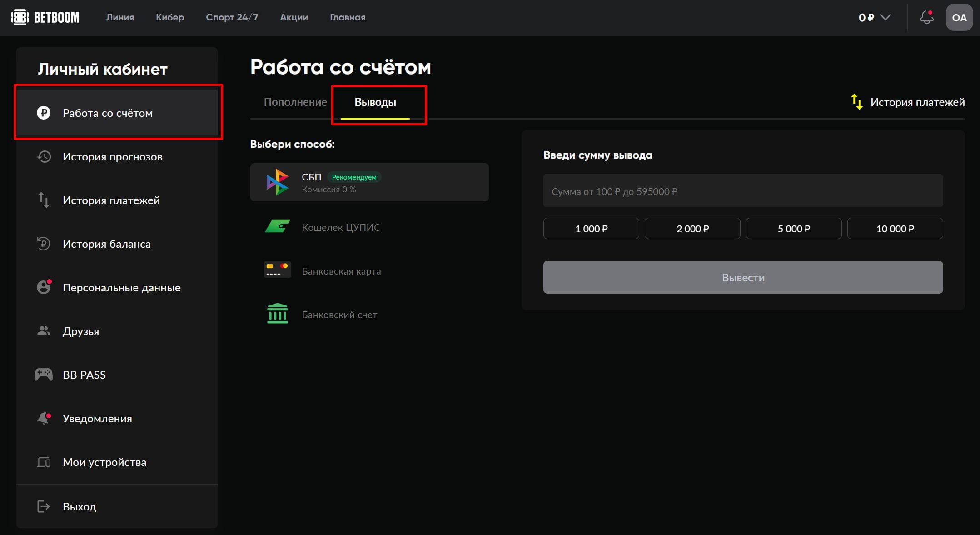
Task: Focus the withdrawal amount input field
Action: click(743, 191)
